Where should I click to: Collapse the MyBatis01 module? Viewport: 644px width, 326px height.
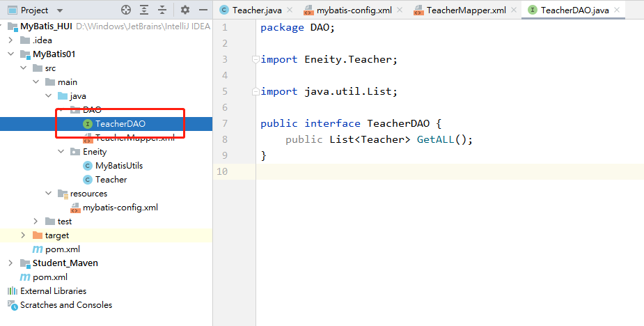(x=10, y=54)
